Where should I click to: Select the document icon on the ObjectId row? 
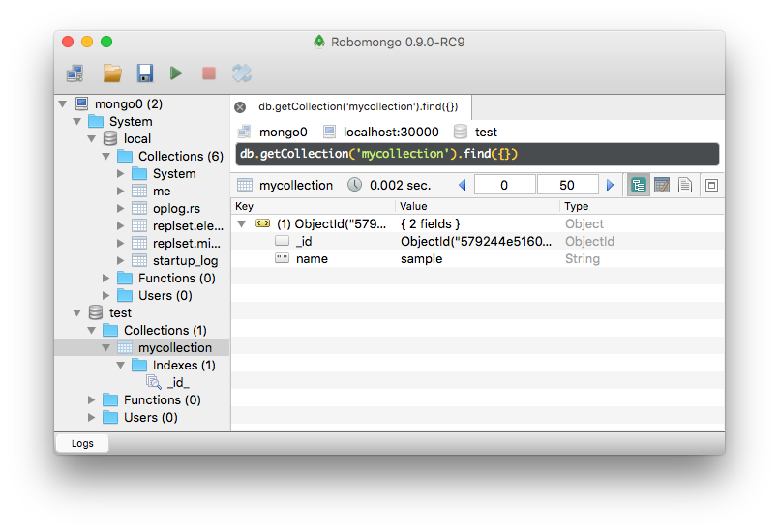tap(263, 223)
